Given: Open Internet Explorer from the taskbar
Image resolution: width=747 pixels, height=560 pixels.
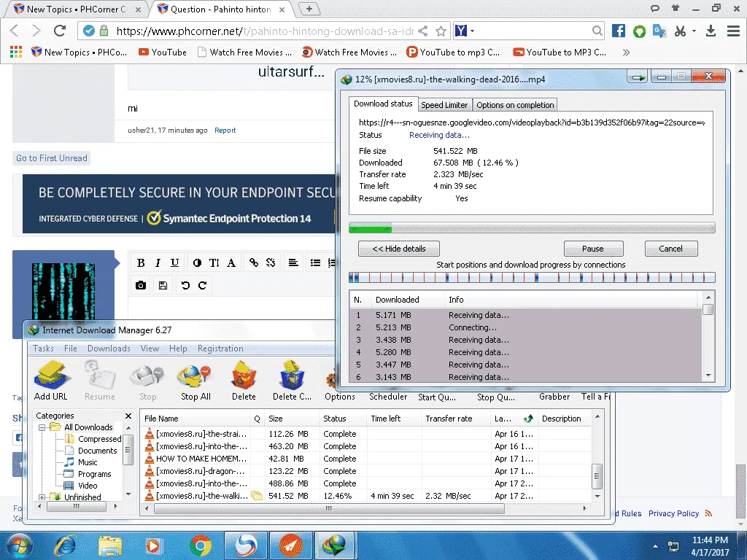Looking at the screenshot, I should (65, 545).
